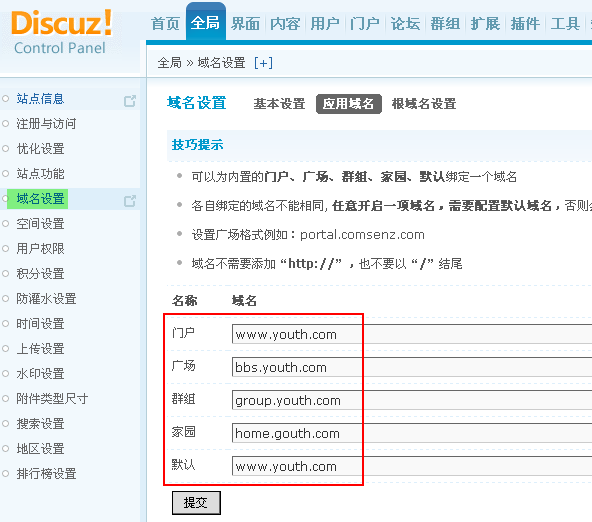Go to 站点信息 in sidebar
The image size is (592, 522).
point(40,99)
